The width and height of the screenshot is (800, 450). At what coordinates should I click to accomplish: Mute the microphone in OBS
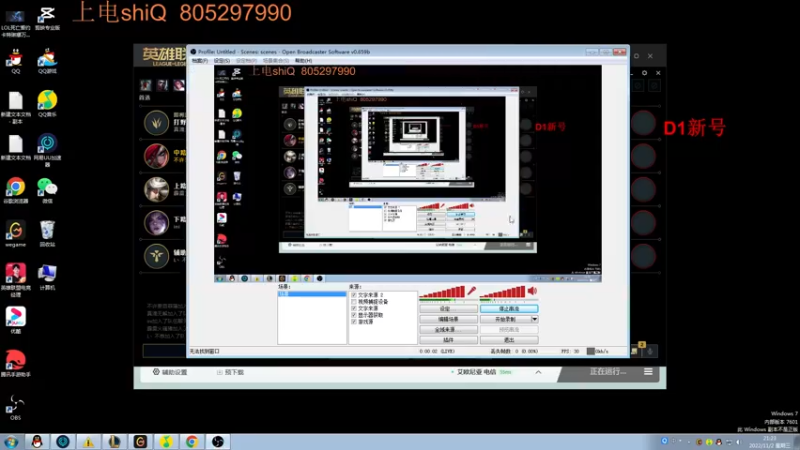pos(471,291)
